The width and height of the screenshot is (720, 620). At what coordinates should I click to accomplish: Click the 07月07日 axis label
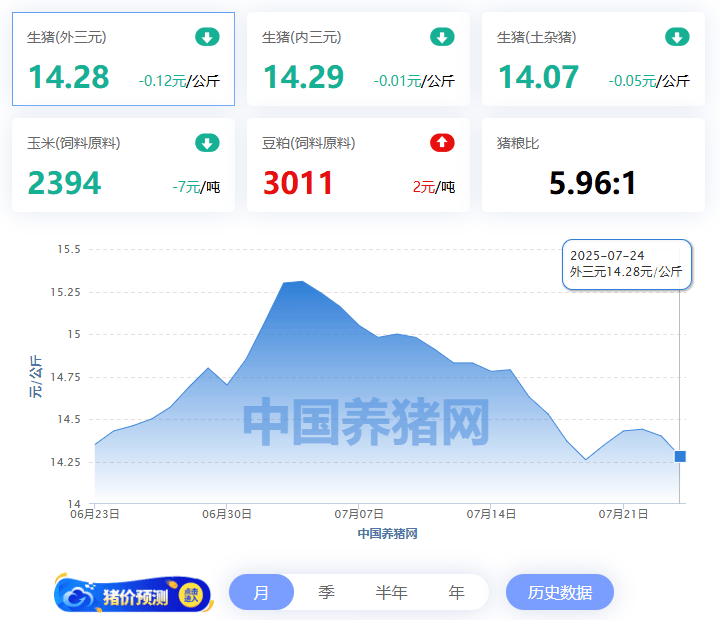point(359,514)
